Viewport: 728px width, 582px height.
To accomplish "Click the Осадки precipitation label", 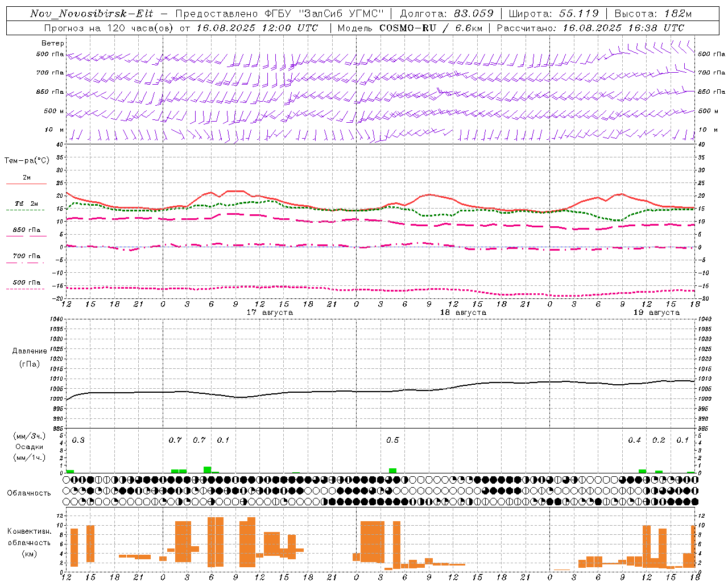I will tap(30, 447).
